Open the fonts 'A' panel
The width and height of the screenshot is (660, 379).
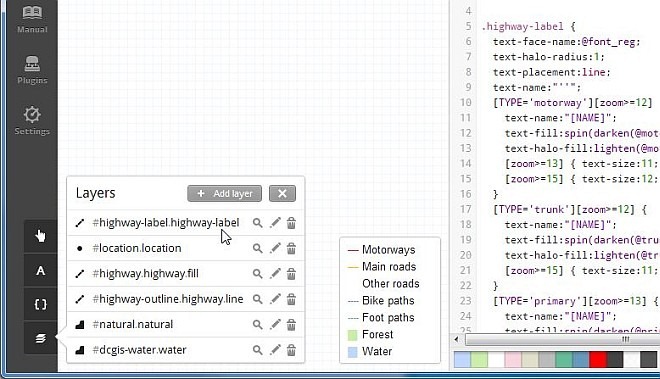pyautogui.click(x=40, y=270)
